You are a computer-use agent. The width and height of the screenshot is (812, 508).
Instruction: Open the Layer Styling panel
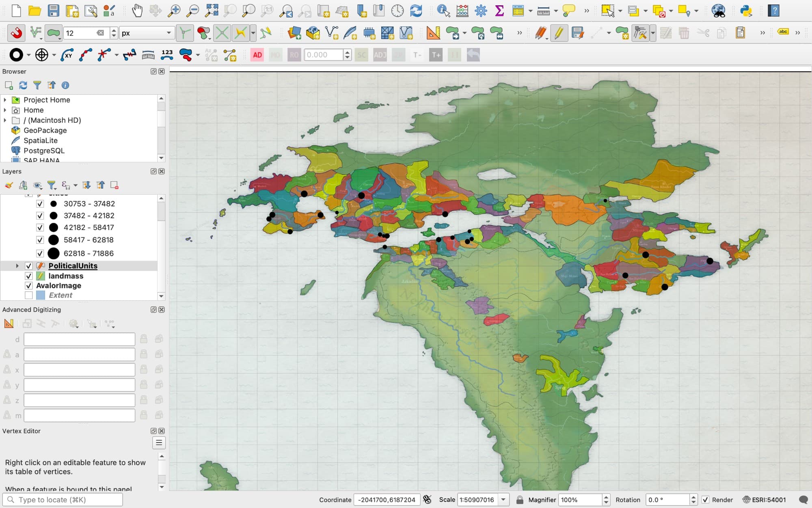(x=8, y=185)
